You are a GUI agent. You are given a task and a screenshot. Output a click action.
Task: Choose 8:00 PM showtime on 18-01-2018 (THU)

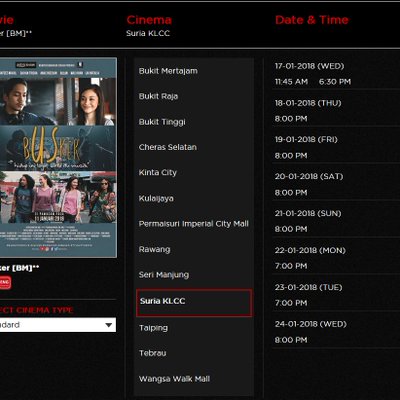tap(291, 119)
